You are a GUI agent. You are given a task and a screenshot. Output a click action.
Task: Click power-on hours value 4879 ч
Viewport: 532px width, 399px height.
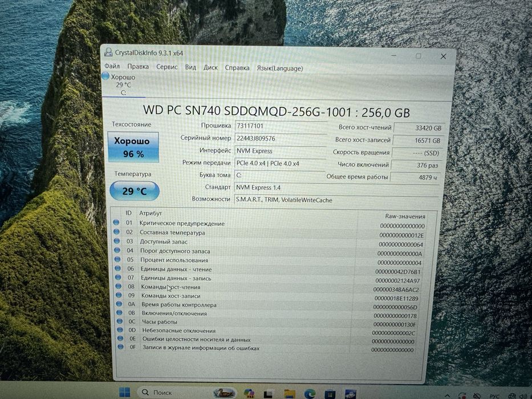pos(415,177)
